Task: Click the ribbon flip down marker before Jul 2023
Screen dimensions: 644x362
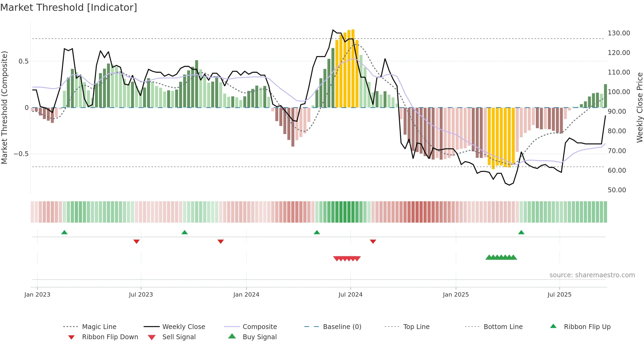Action: click(136, 242)
